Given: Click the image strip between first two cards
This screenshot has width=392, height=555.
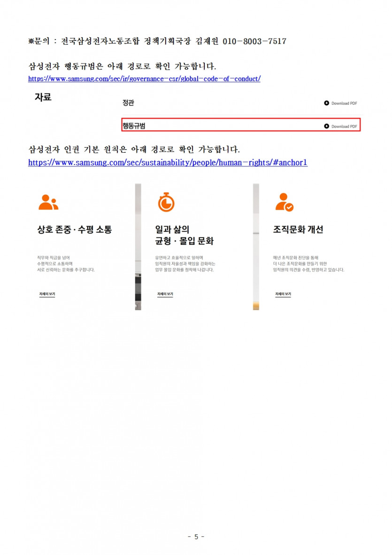Looking at the screenshot, I should click(138, 247).
